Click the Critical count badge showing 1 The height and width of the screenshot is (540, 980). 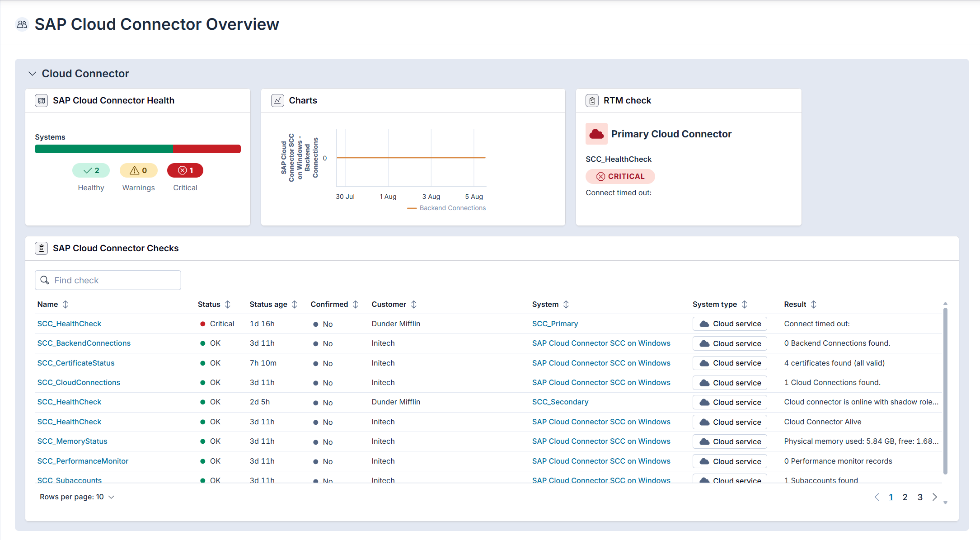185,170
